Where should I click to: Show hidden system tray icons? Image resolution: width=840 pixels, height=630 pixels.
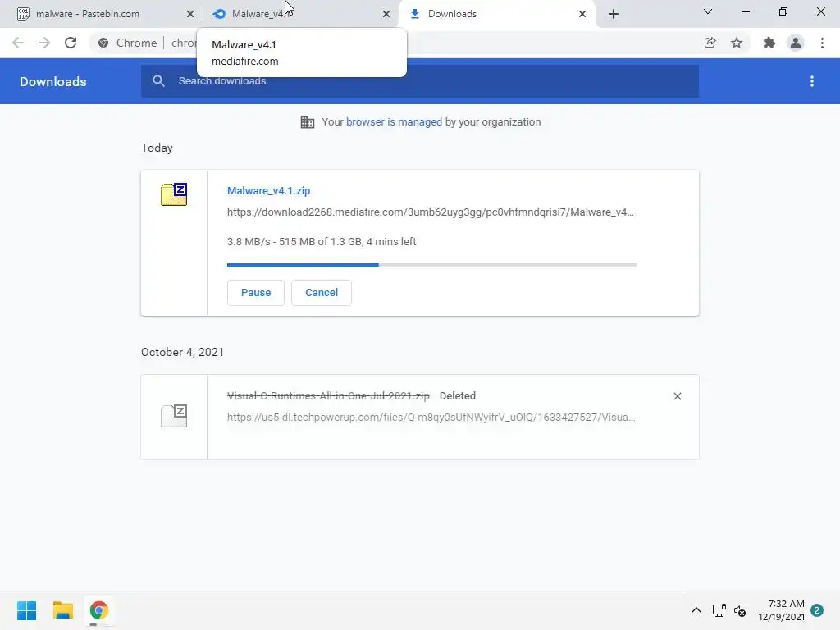(696, 610)
